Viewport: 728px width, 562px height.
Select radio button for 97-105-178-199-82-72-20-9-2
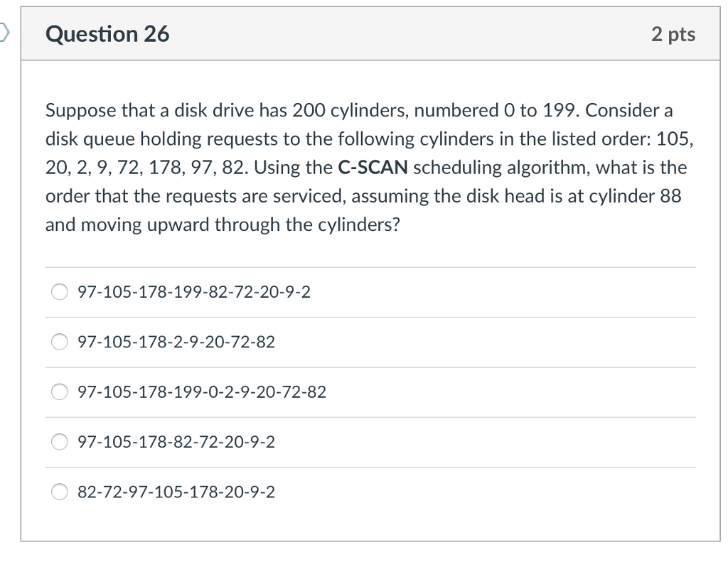pos(60,292)
